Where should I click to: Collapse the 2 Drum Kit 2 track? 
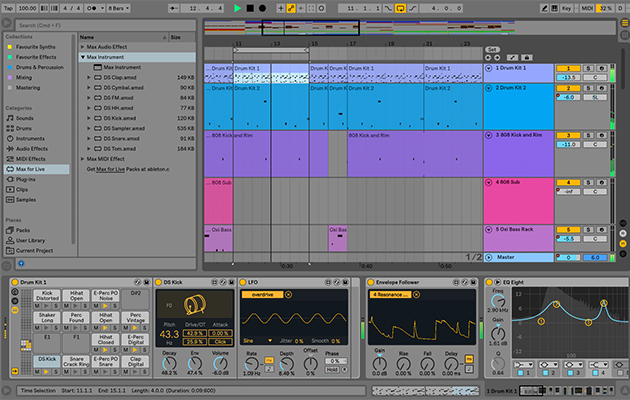489,88
